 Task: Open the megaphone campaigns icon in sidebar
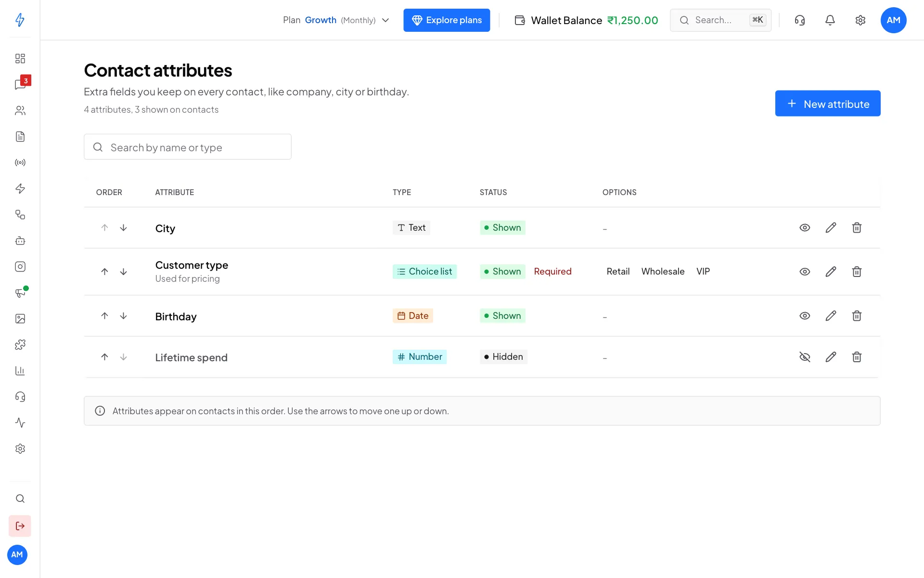click(x=20, y=292)
